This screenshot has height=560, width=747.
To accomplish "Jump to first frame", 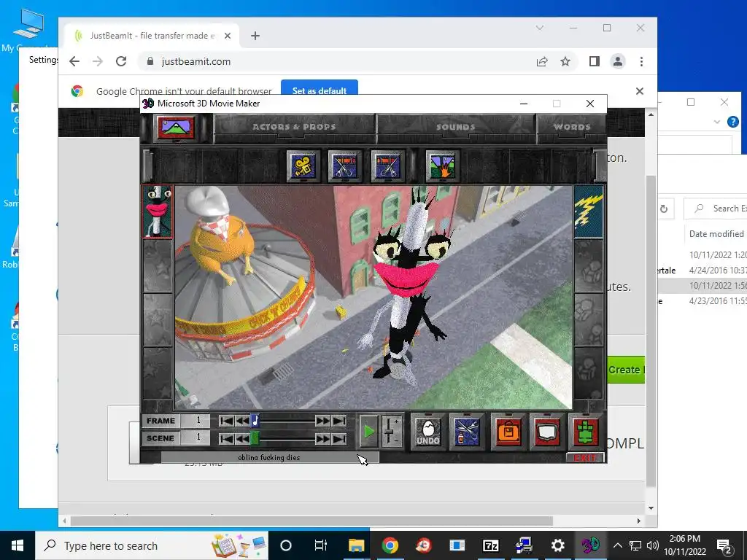I will point(227,421).
